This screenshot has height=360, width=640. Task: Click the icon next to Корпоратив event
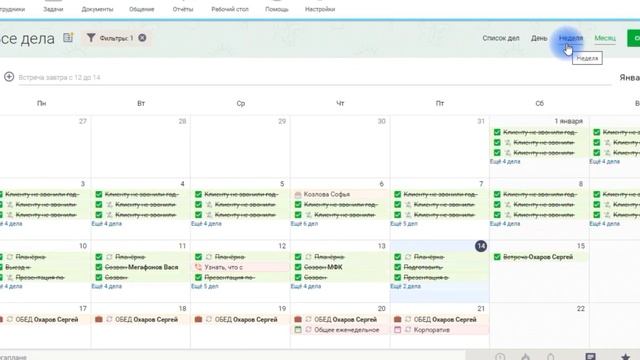(x=398, y=329)
